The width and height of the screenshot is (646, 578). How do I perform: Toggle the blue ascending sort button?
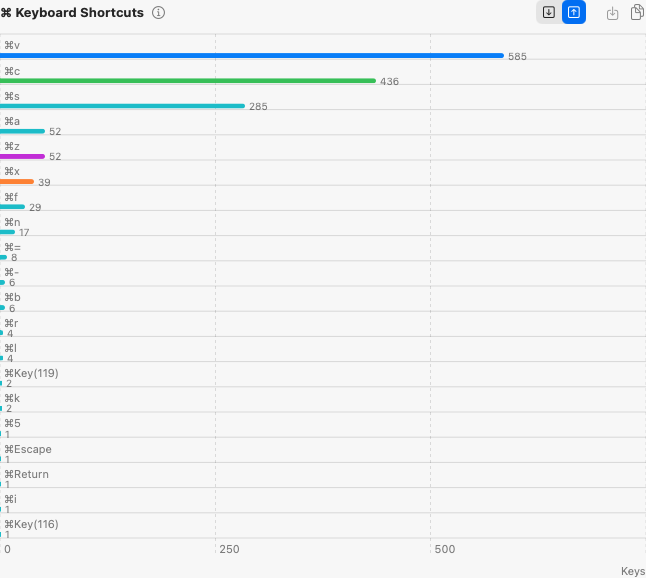pyautogui.click(x=574, y=13)
